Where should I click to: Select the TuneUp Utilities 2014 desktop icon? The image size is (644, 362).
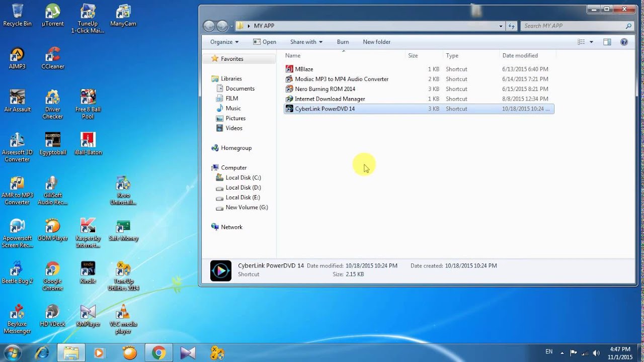[123, 276]
